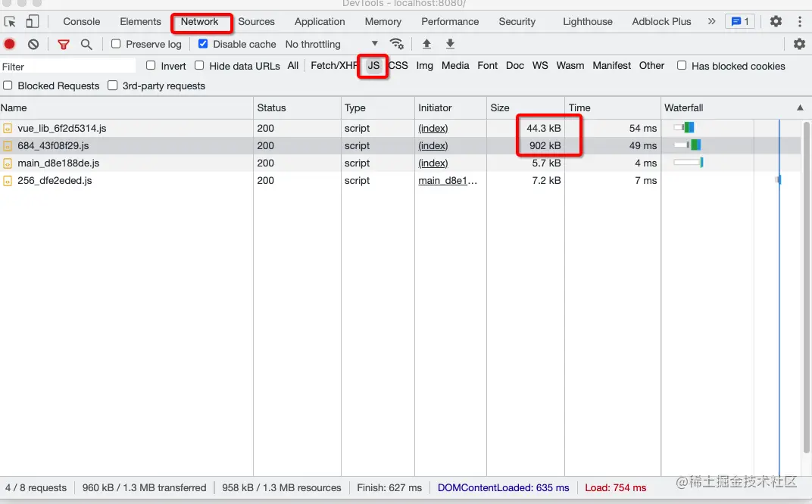Click into the Filter text field
Screen dimensions: 812x504
click(x=68, y=67)
